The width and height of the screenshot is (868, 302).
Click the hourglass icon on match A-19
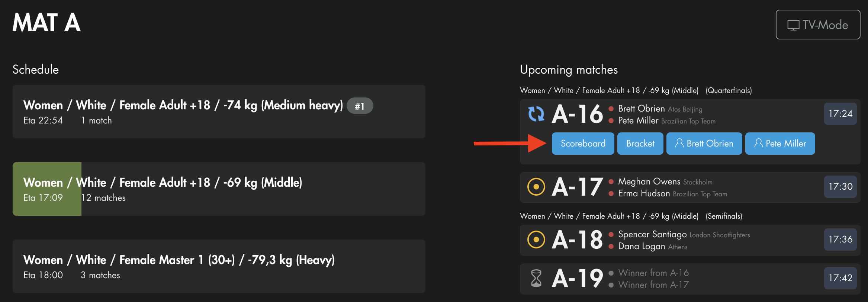pos(536,278)
